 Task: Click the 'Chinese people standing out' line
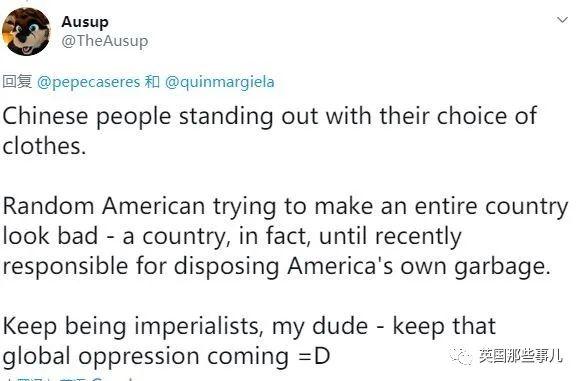270,116
